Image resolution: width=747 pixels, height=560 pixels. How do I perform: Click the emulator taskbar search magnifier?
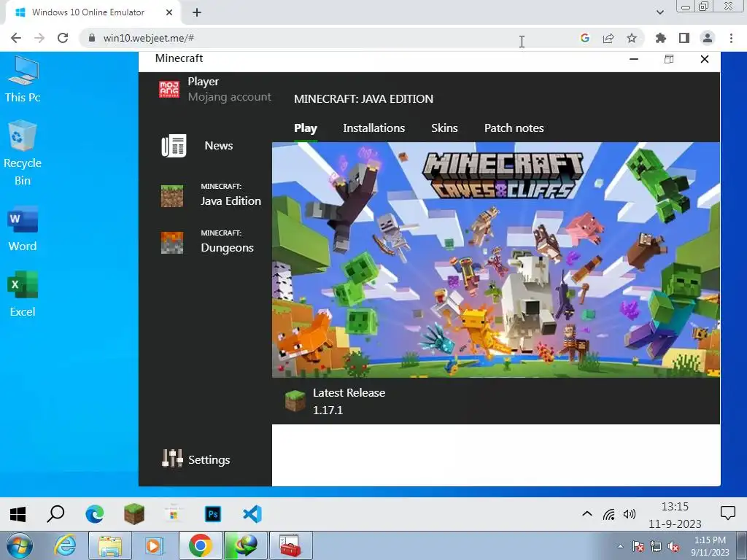(55, 514)
